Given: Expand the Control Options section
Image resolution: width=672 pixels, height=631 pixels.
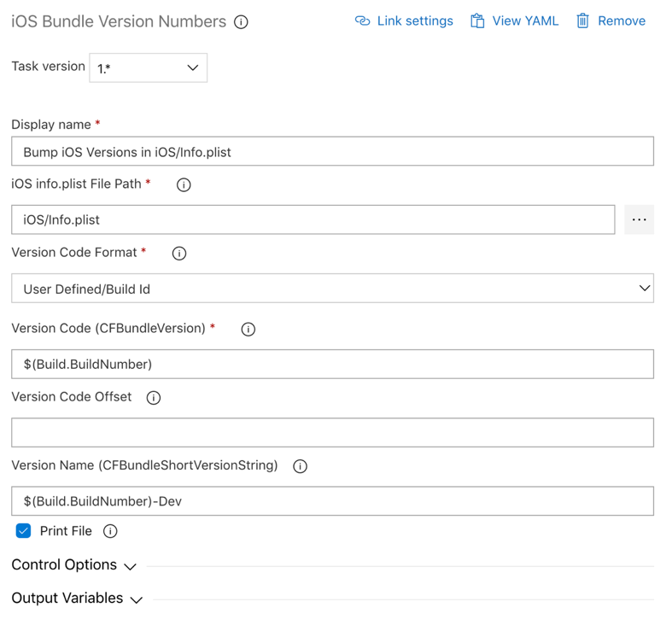Looking at the screenshot, I should [73, 565].
